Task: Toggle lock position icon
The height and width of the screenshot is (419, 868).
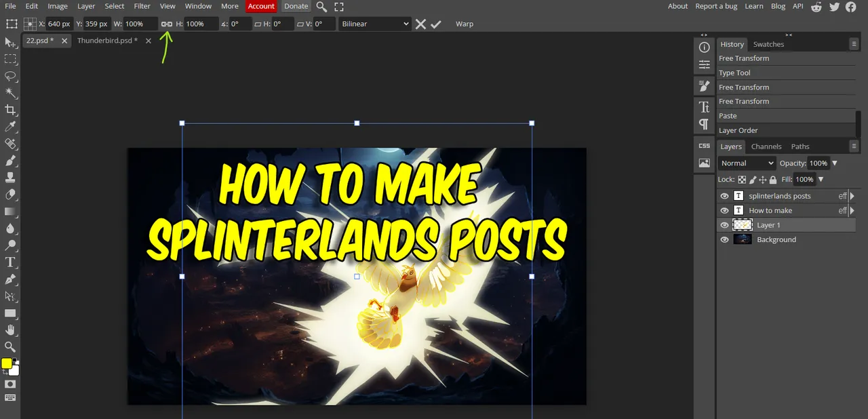Action: pos(763,180)
